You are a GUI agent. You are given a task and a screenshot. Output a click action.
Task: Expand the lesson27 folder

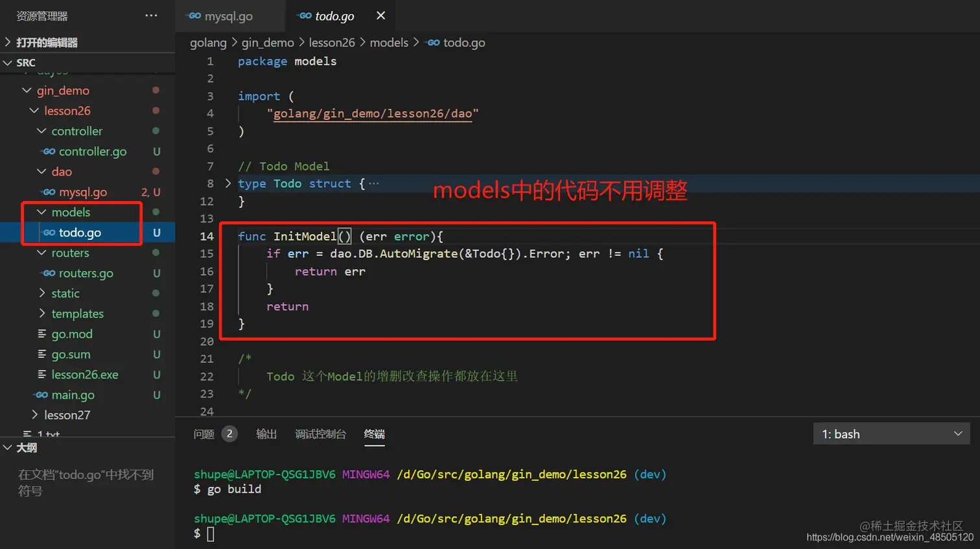pos(34,415)
